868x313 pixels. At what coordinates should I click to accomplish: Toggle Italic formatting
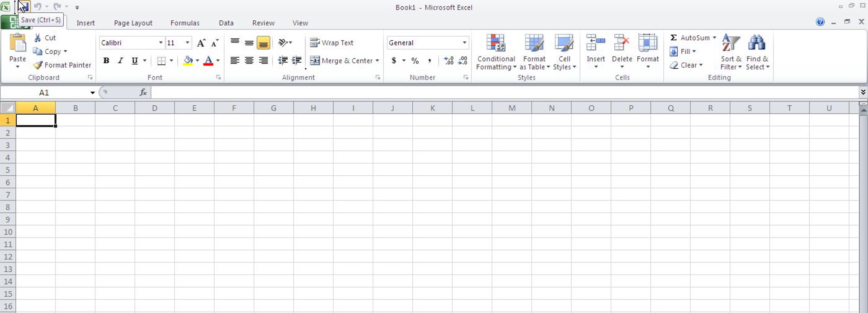(120, 61)
